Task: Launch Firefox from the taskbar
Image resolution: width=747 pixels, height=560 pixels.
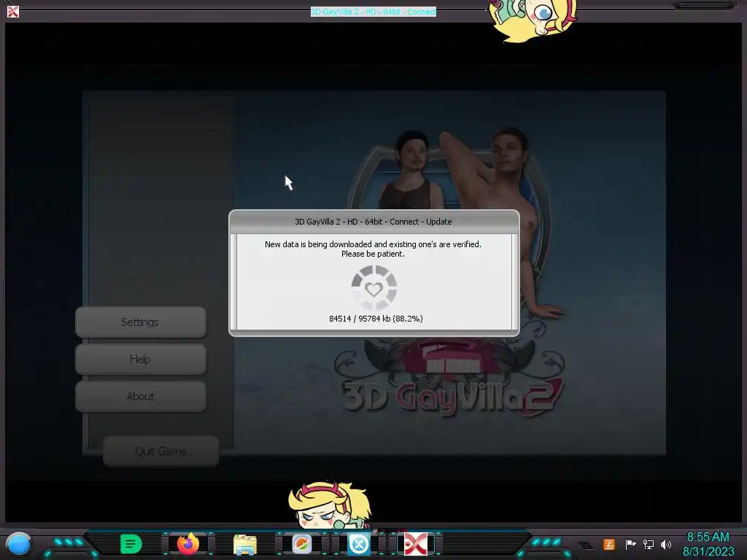Action: [x=188, y=544]
